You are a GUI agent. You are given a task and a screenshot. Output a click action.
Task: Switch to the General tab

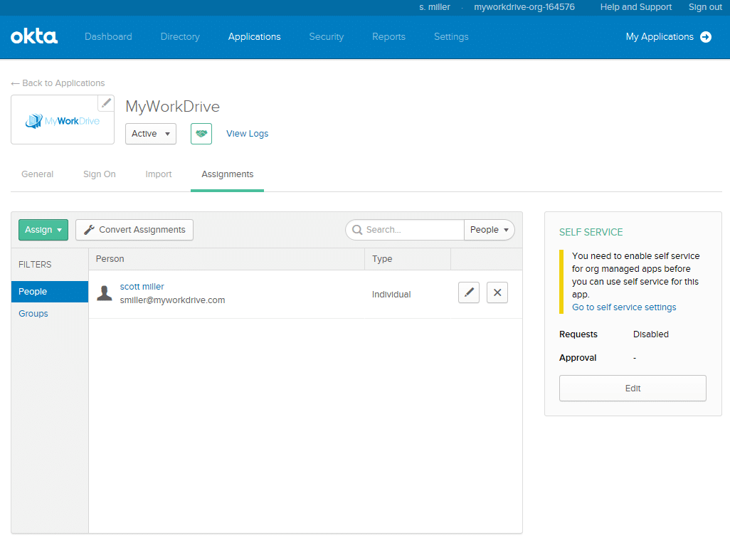pos(38,174)
